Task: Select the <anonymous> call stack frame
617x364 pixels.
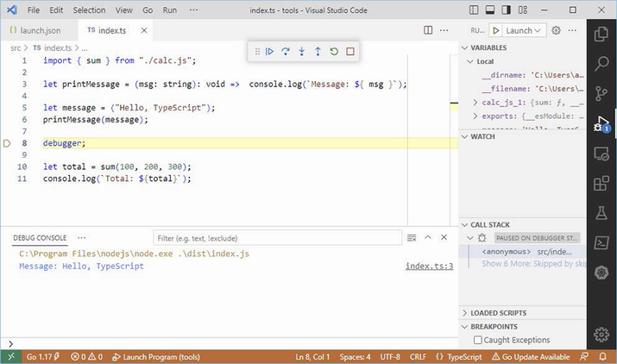Action: coord(523,252)
